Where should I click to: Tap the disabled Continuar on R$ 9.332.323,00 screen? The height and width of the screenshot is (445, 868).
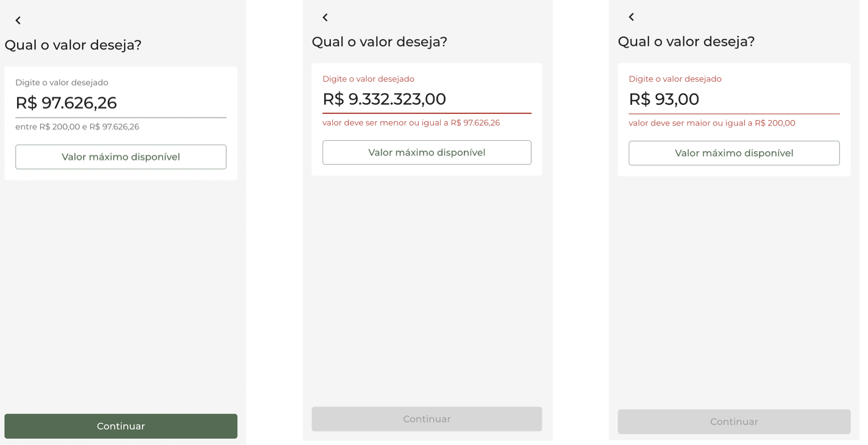click(427, 419)
